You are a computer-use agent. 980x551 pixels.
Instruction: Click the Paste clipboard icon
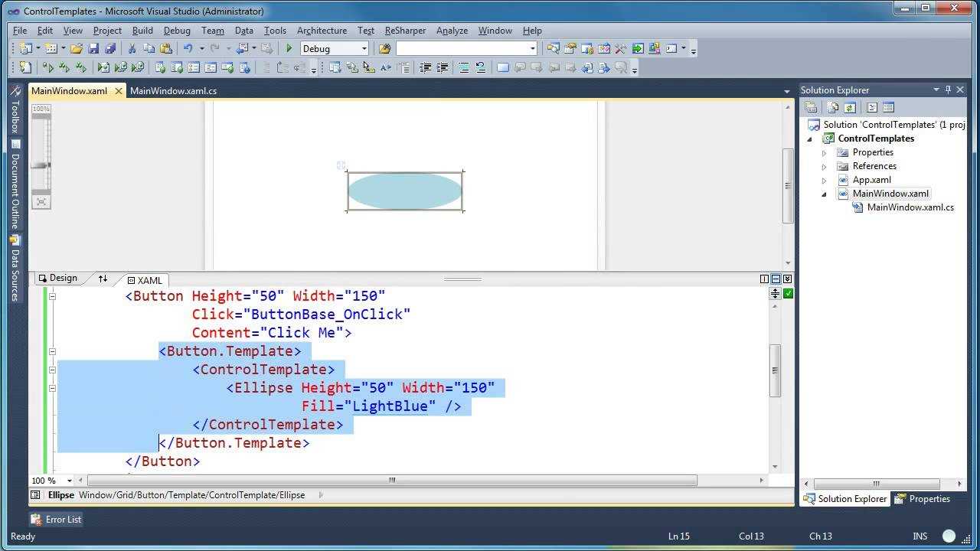tap(165, 48)
